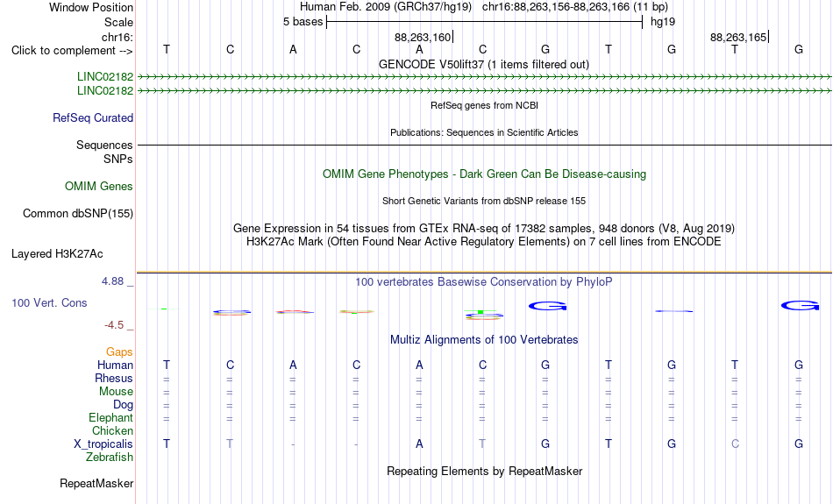The width and height of the screenshot is (833, 504).
Task: Click the H3K27Ac Mark ENCODE track title
Action: click(x=484, y=242)
